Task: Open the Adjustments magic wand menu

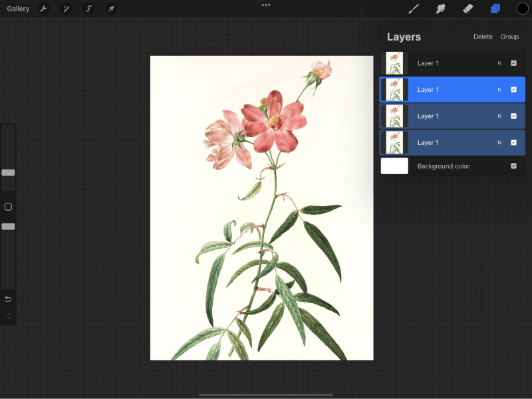Action: click(66, 9)
